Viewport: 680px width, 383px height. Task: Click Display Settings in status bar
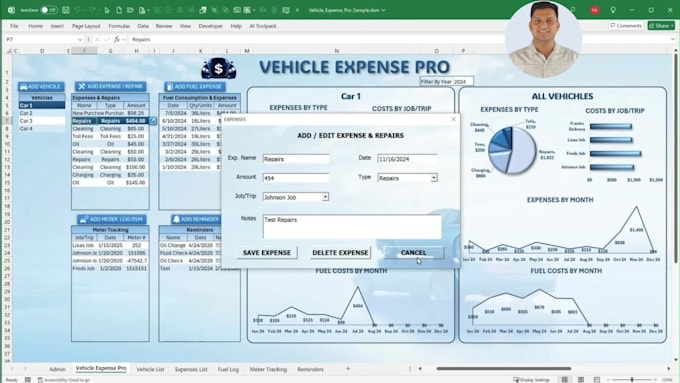[x=532, y=380]
